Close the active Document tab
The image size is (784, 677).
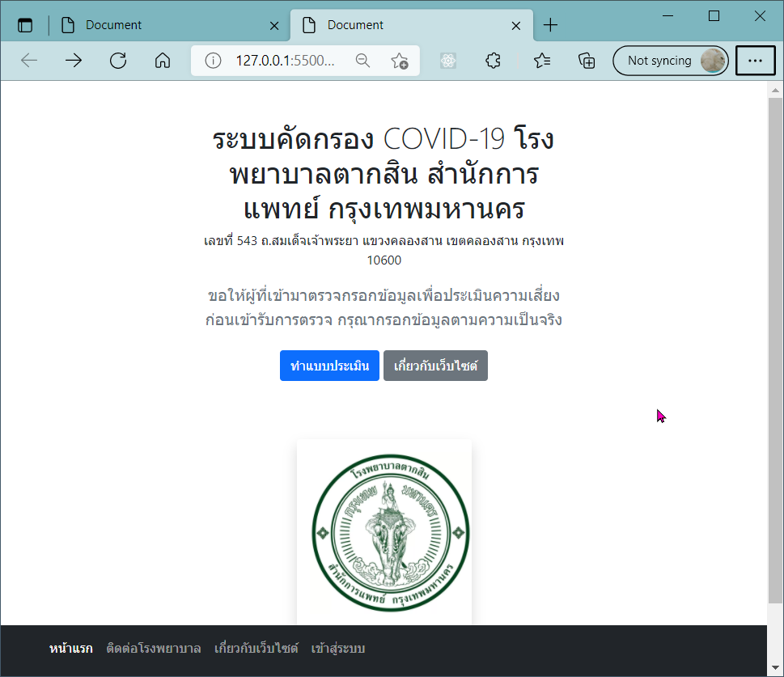tap(516, 26)
